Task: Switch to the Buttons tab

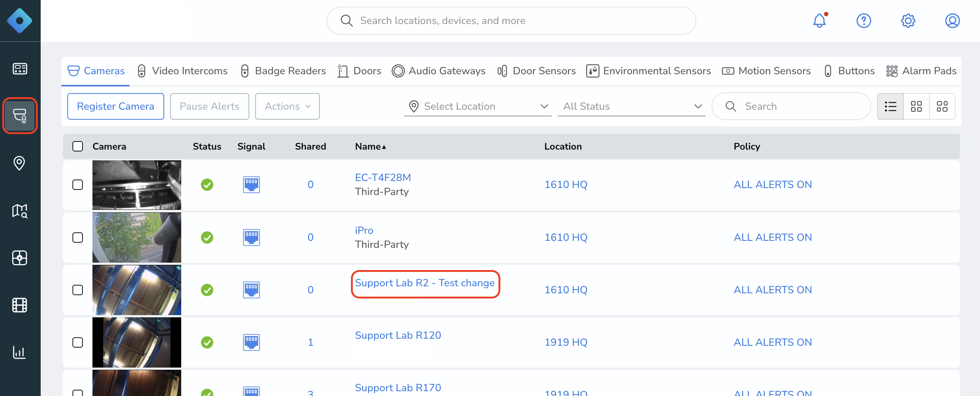Action: pyautogui.click(x=849, y=71)
